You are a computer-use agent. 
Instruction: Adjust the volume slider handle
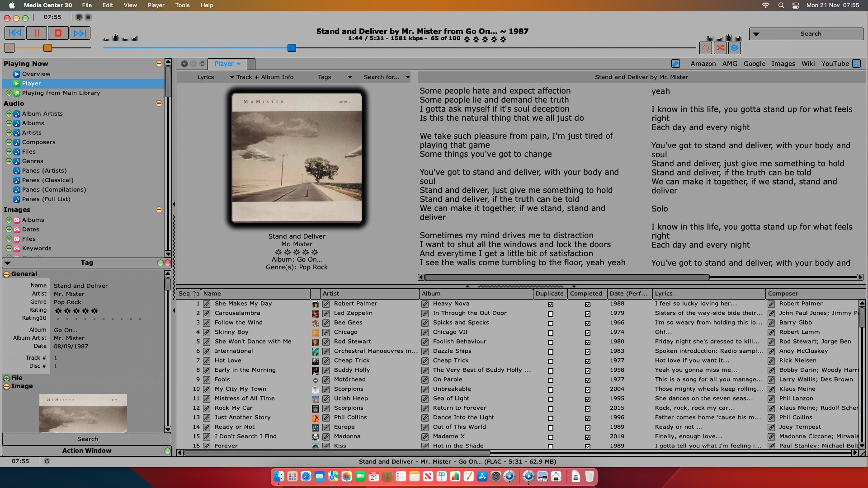click(x=47, y=48)
